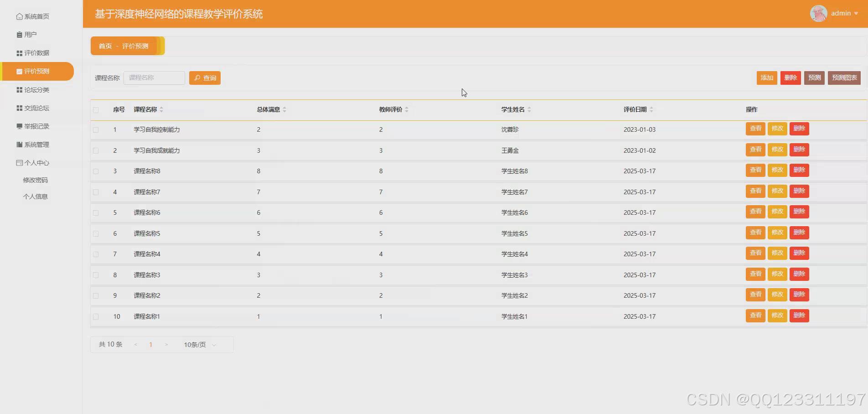Go to next page arrow
Image resolution: width=868 pixels, height=414 pixels.
(166, 345)
